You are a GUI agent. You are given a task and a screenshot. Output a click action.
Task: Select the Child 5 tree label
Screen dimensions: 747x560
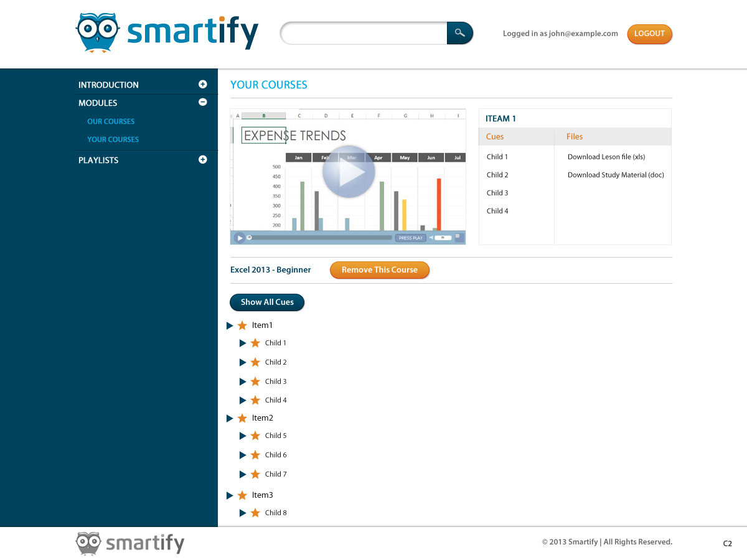(x=276, y=436)
